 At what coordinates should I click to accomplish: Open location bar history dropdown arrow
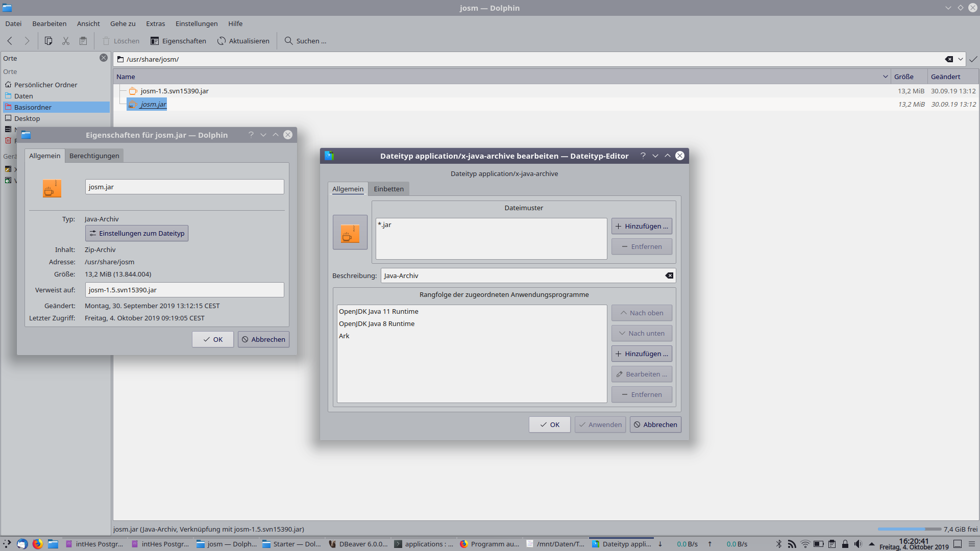click(961, 59)
